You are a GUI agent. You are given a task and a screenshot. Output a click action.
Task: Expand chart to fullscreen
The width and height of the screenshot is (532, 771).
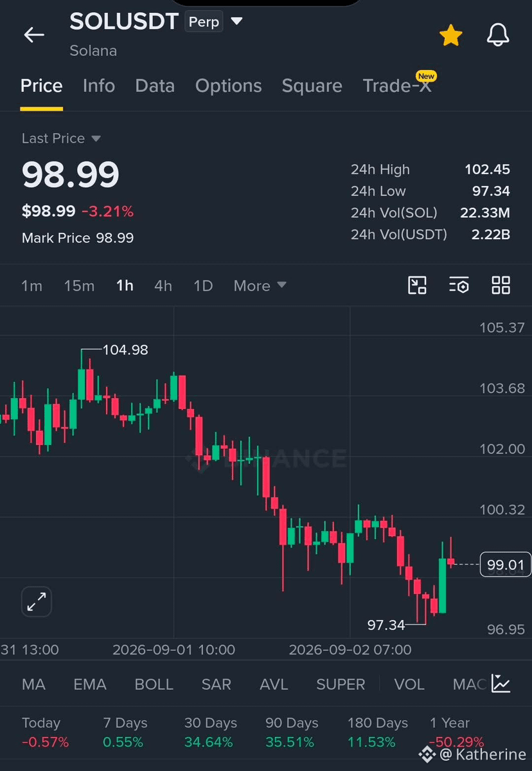[37, 601]
